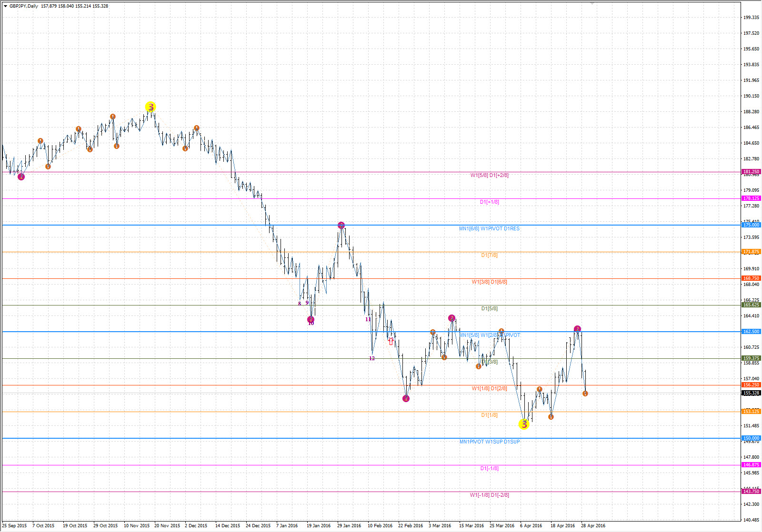
Task: Click the purple wave number 12 label
Action: [x=372, y=358]
